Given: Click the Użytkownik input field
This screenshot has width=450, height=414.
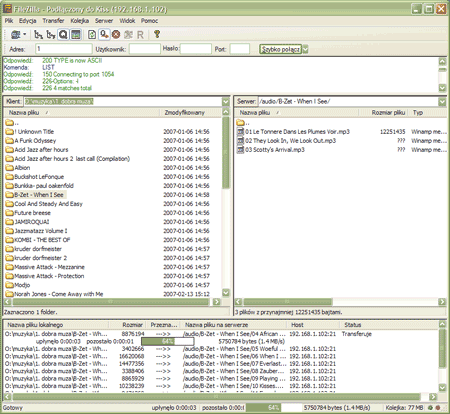Looking at the screenshot, I should click(145, 49).
